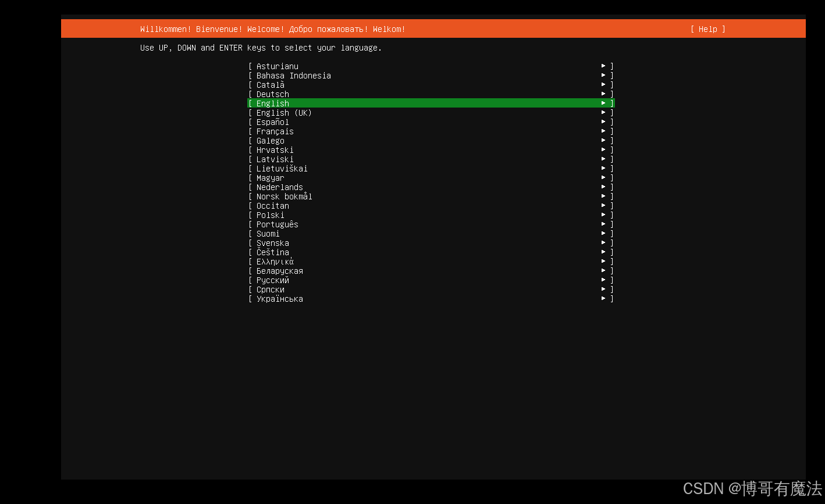The width and height of the screenshot is (825, 504).
Task: Select Español in the language menu
Action: 272,121
